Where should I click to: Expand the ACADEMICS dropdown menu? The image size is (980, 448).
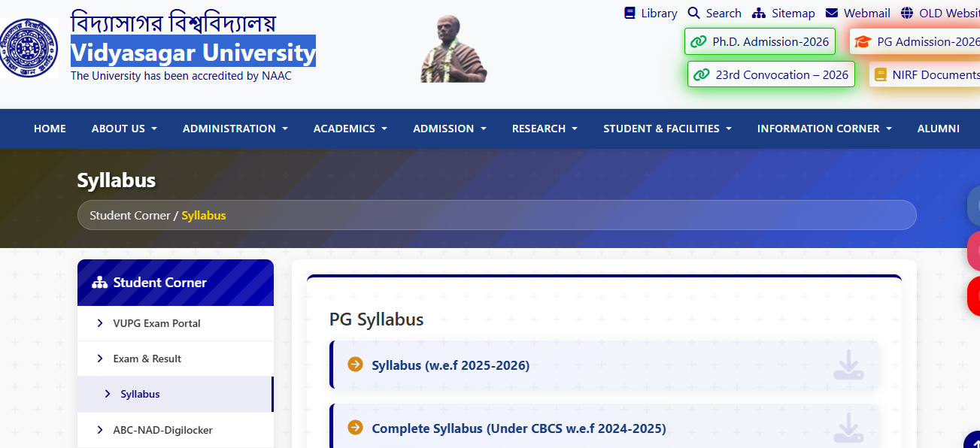point(350,129)
